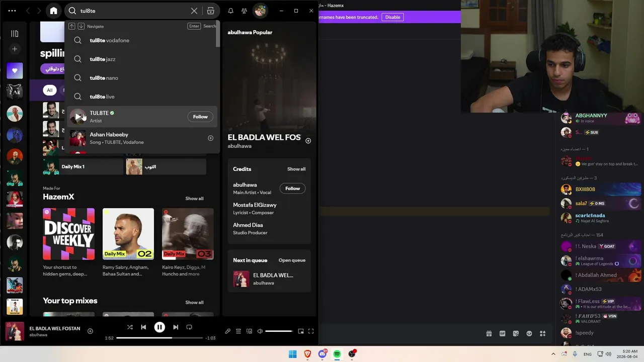
Task: Toggle the lyrics microphone view
Action: click(x=227, y=331)
